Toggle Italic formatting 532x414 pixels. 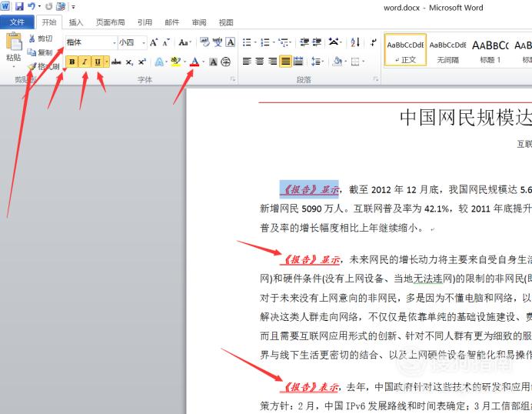85,62
